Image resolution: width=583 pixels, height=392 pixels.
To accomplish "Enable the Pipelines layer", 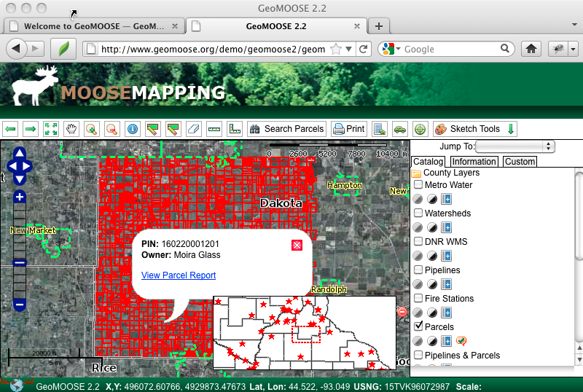I will [x=418, y=270].
